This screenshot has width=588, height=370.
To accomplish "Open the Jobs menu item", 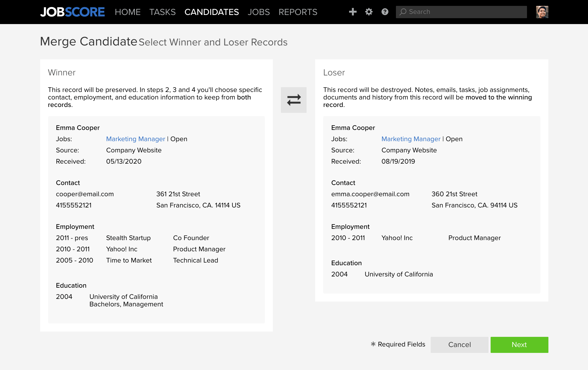I will pos(259,12).
